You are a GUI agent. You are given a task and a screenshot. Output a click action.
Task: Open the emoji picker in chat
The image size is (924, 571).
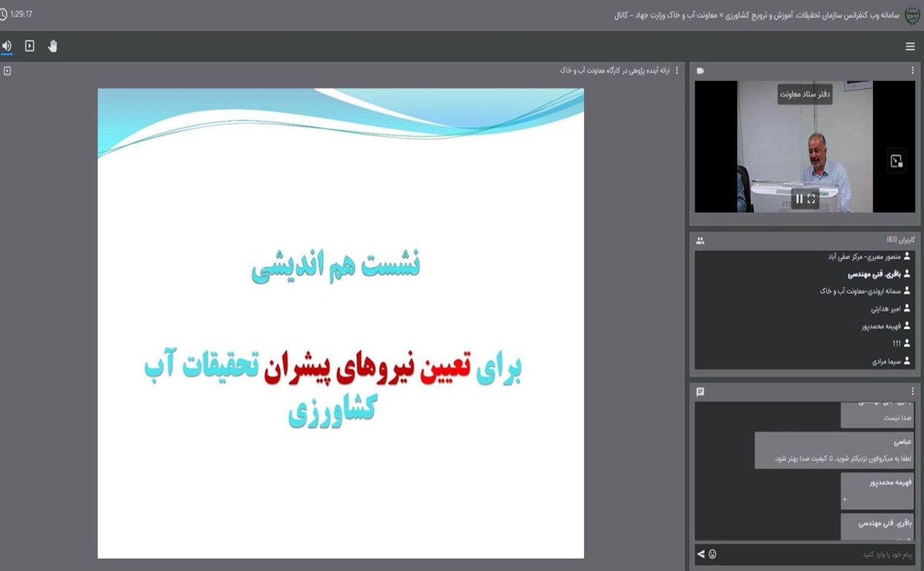(712, 554)
